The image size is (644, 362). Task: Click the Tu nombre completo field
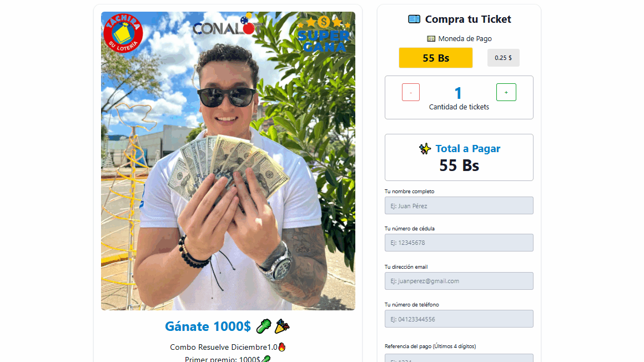tap(459, 205)
